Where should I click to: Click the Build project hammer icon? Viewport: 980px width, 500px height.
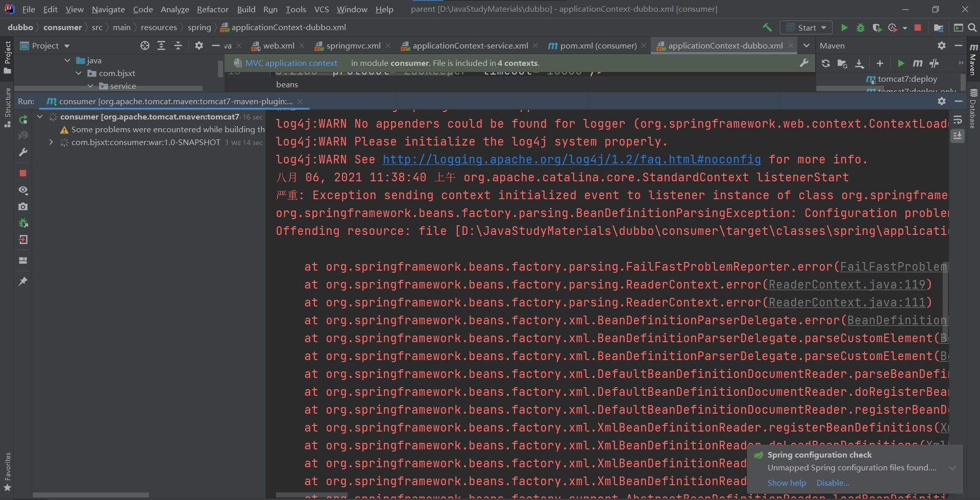tap(767, 28)
